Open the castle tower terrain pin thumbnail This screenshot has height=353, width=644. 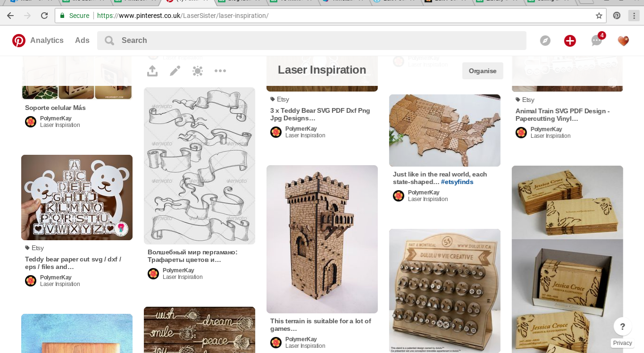pos(322,239)
